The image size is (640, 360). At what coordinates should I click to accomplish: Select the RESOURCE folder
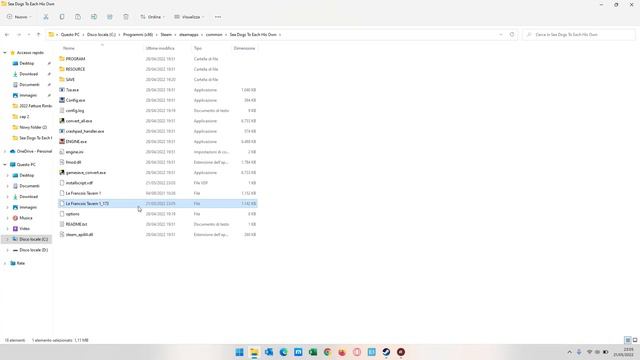158,69
